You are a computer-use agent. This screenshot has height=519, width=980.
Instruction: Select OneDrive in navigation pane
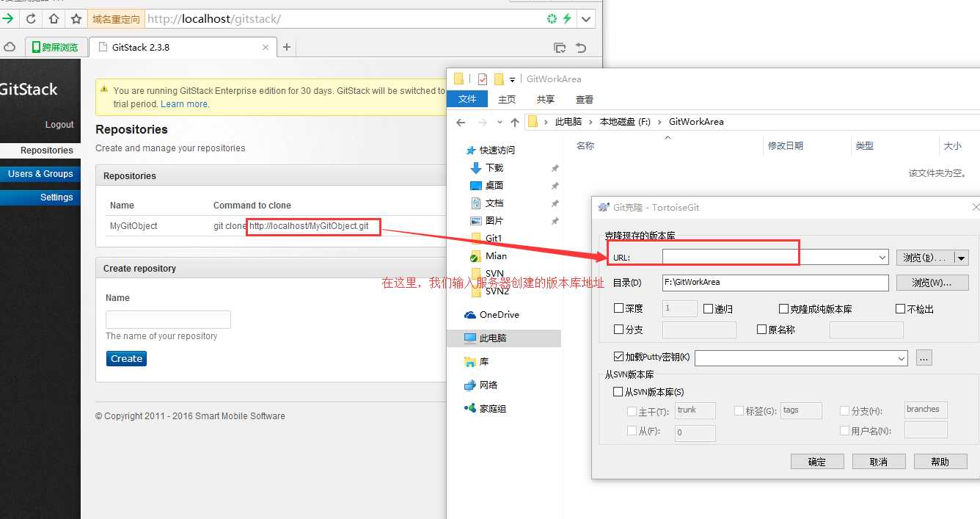click(x=499, y=314)
